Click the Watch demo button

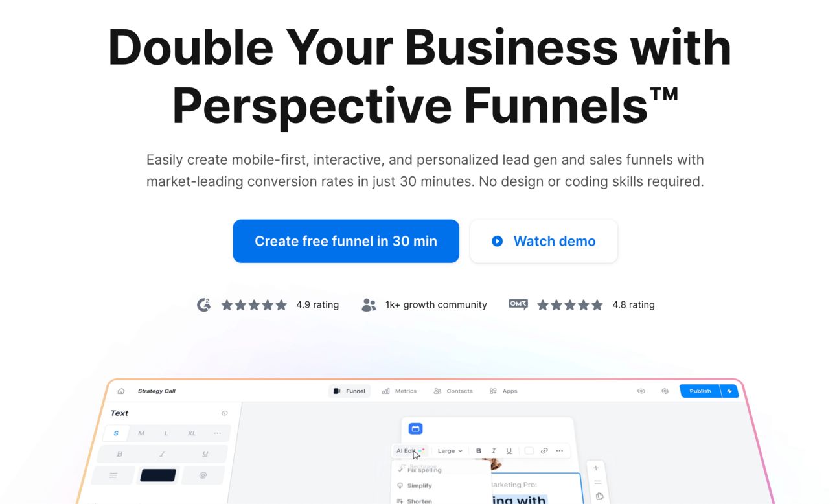(544, 241)
